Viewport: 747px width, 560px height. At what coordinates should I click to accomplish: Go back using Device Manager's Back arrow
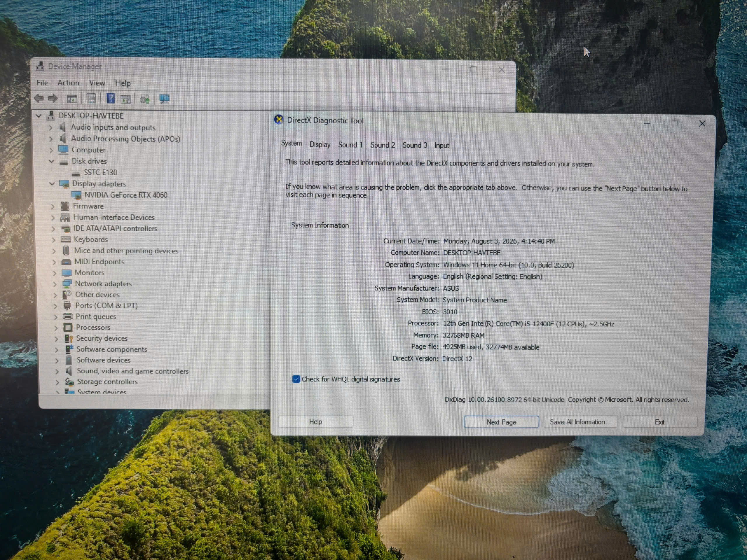pos(39,98)
